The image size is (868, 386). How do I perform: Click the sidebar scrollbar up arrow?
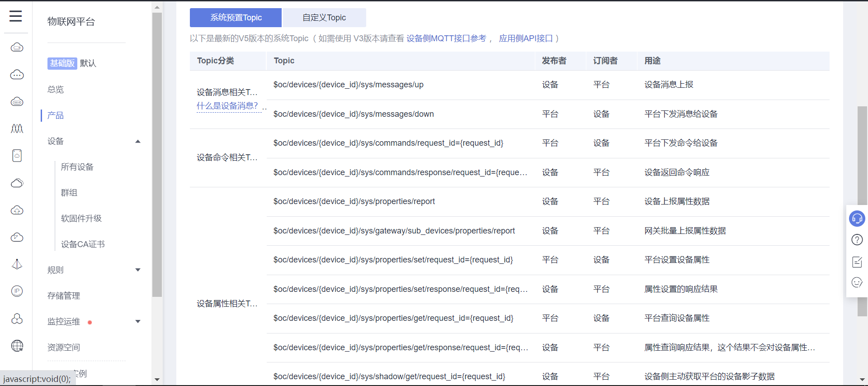(157, 7)
